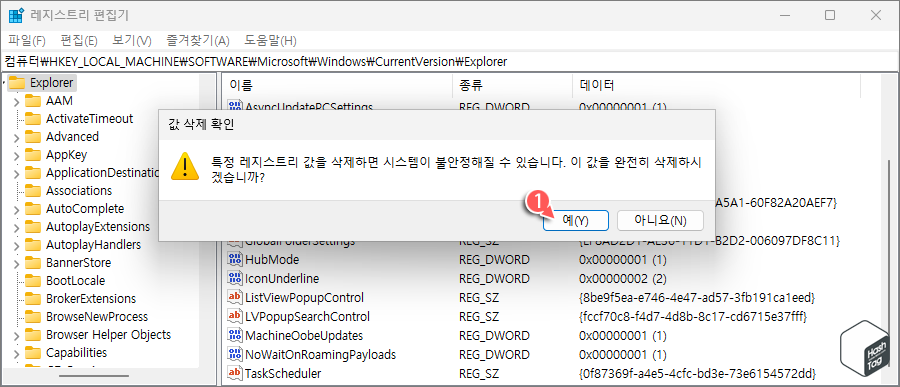This screenshot has width=900, height=387.
Task: Click the BootLocale folder icon
Action: pyautogui.click(x=33, y=281)
